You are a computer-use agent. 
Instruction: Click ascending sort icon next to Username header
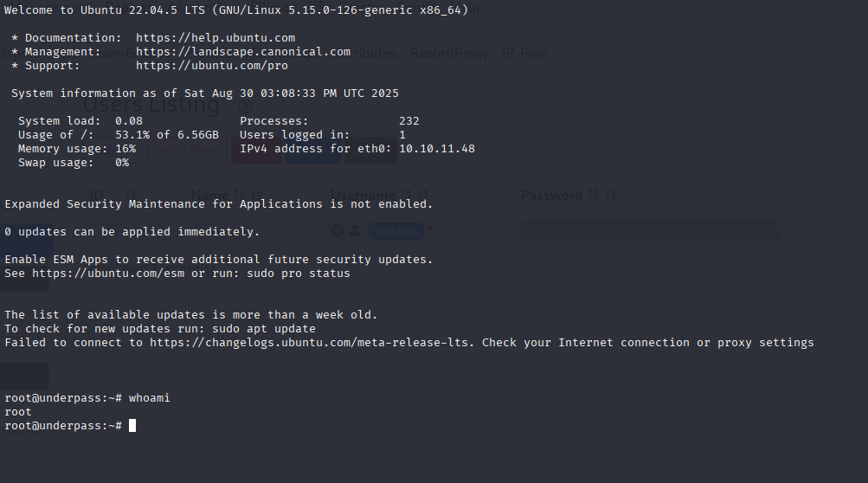point(406,195)
